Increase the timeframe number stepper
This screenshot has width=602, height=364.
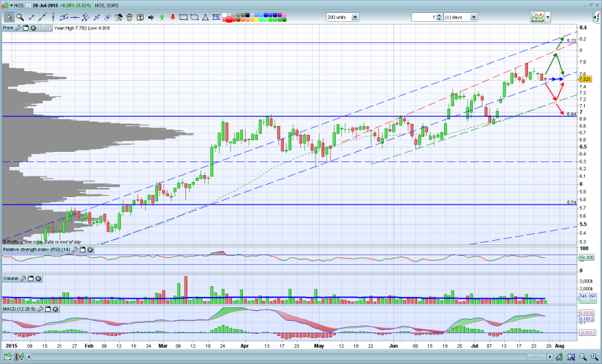[x=440, y=16]
